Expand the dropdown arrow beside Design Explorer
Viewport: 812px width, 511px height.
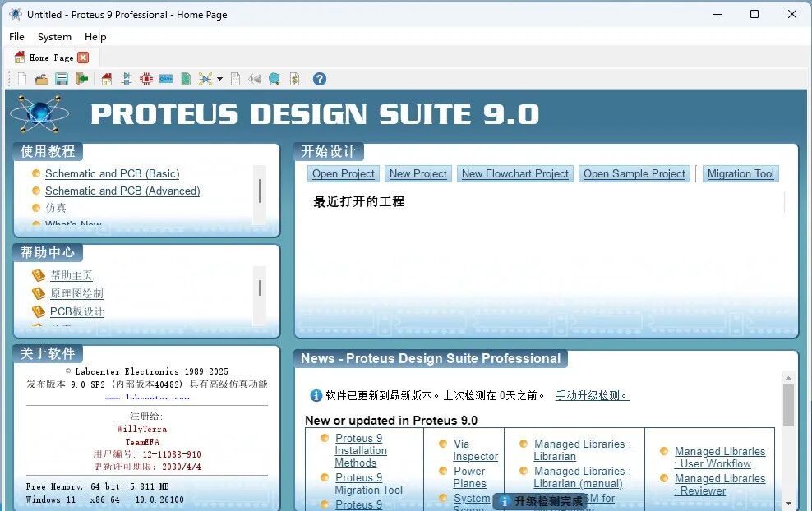point(220,79)
